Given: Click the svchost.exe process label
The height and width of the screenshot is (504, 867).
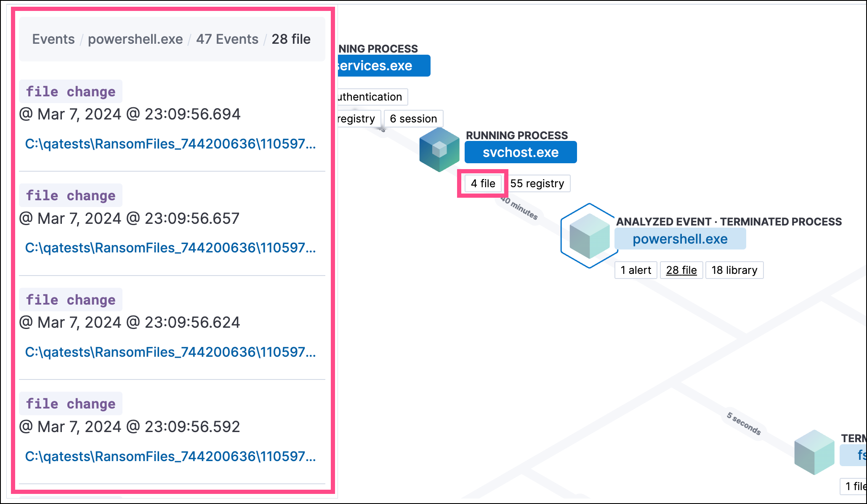Looking at the screenshot, I should point(520,152).
